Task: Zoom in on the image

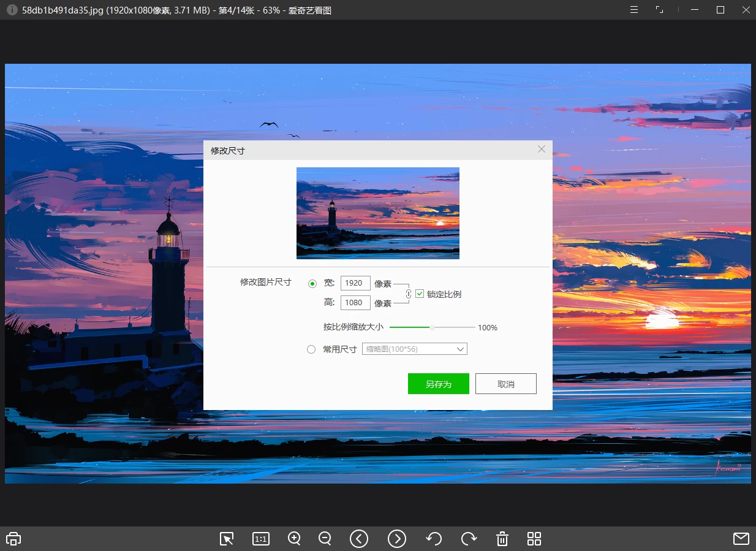Action: click(294, 539)
